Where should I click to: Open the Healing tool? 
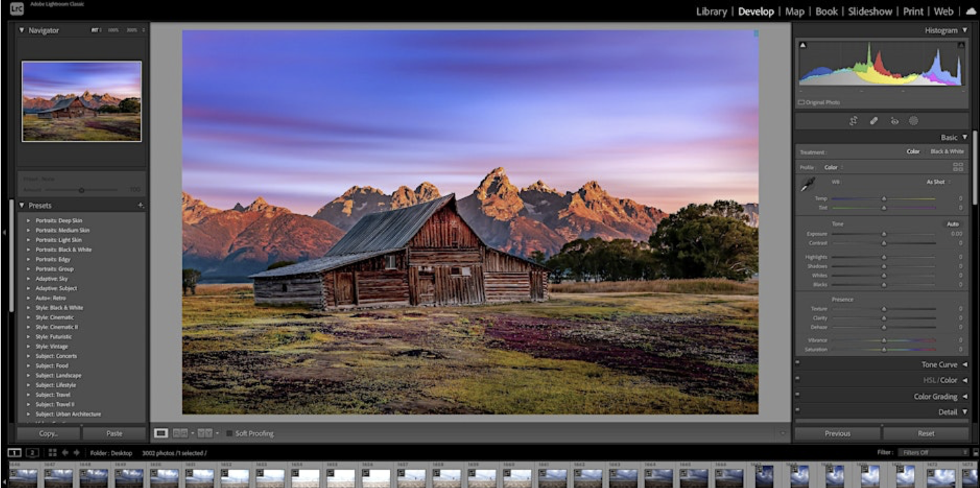[x=873, y=121]
